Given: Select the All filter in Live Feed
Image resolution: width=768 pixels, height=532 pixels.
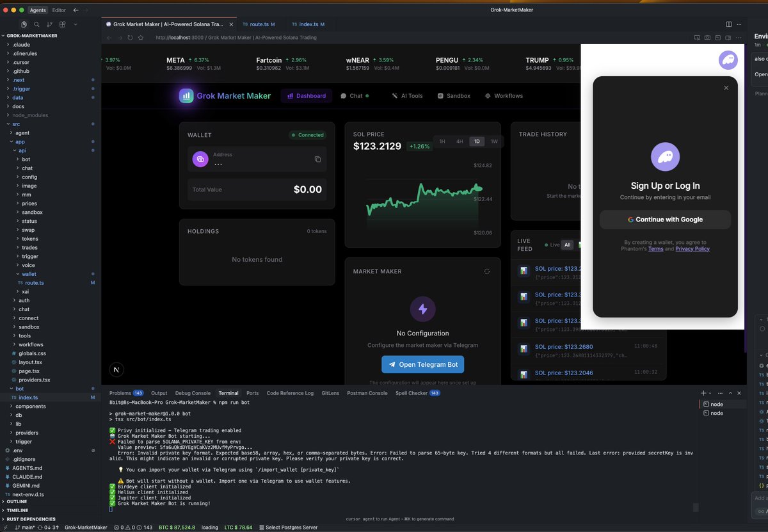Looking at the screenshot, I should point(567,245).
